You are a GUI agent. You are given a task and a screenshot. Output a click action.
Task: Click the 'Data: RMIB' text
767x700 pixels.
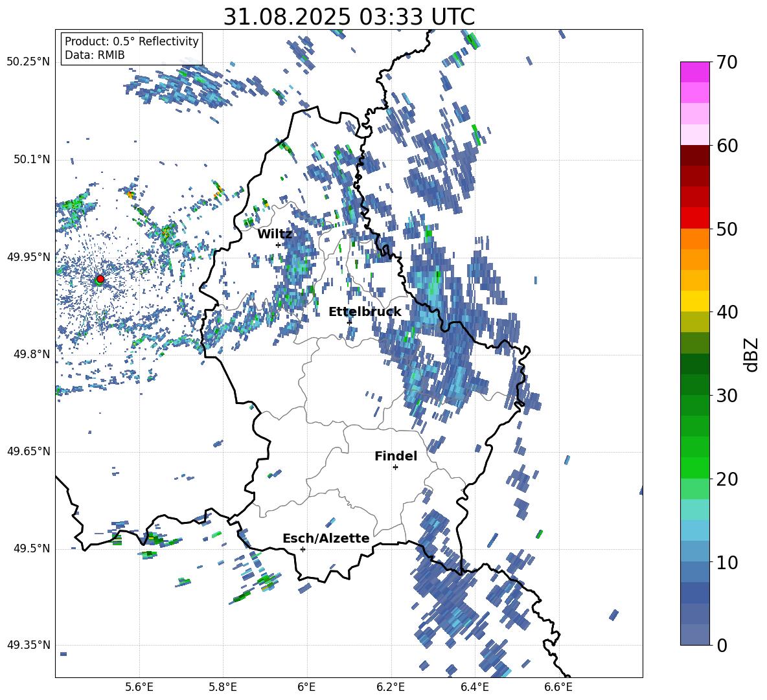(95, 55)
